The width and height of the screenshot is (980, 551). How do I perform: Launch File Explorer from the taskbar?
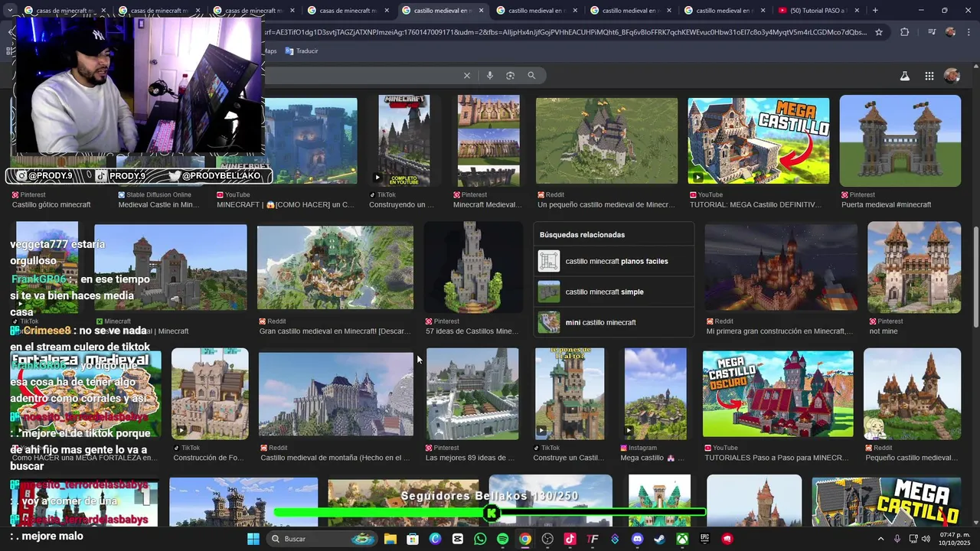(x=390, y=539)
